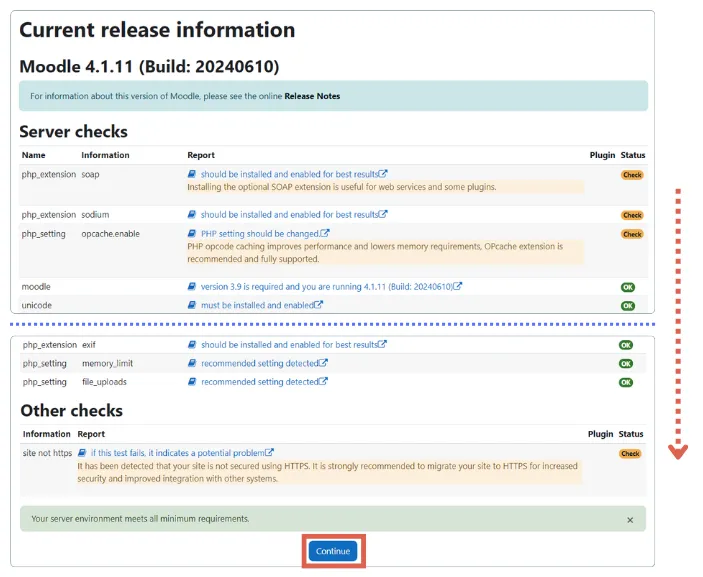This screenshot has height=577, width=703.
Task: Click the 'memory_limit' information cell
Action: coord(107,364)
